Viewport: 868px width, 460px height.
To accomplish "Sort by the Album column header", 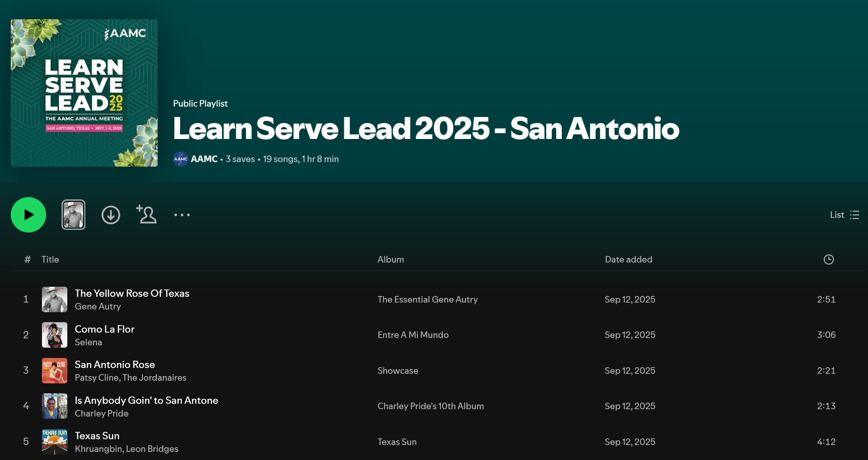I will 390,259.
